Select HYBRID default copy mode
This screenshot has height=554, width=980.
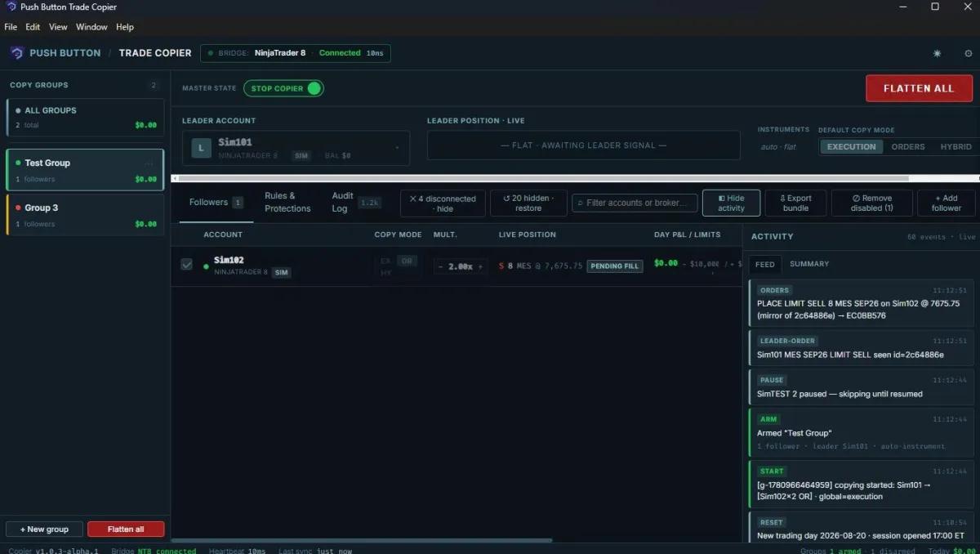(956, 147)
